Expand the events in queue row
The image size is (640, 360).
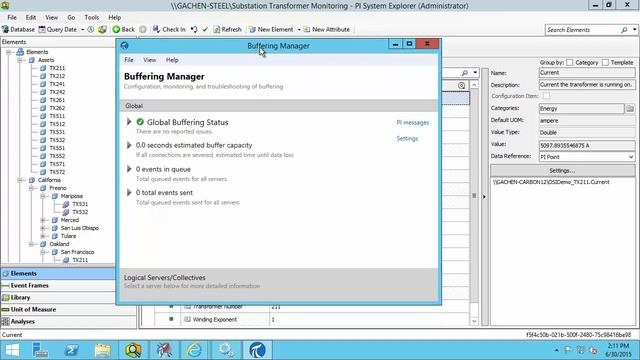click(129, 169)
